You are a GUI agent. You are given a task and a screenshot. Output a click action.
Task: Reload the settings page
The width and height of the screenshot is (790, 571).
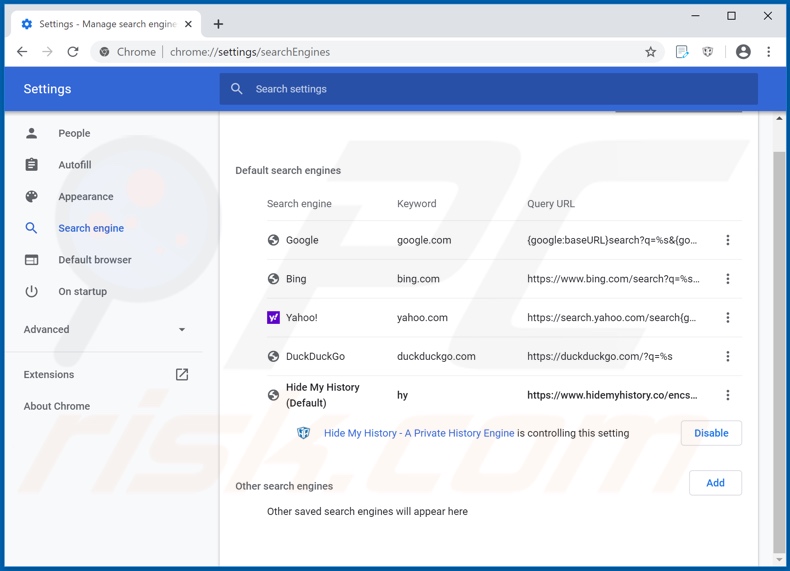(73, 52)
